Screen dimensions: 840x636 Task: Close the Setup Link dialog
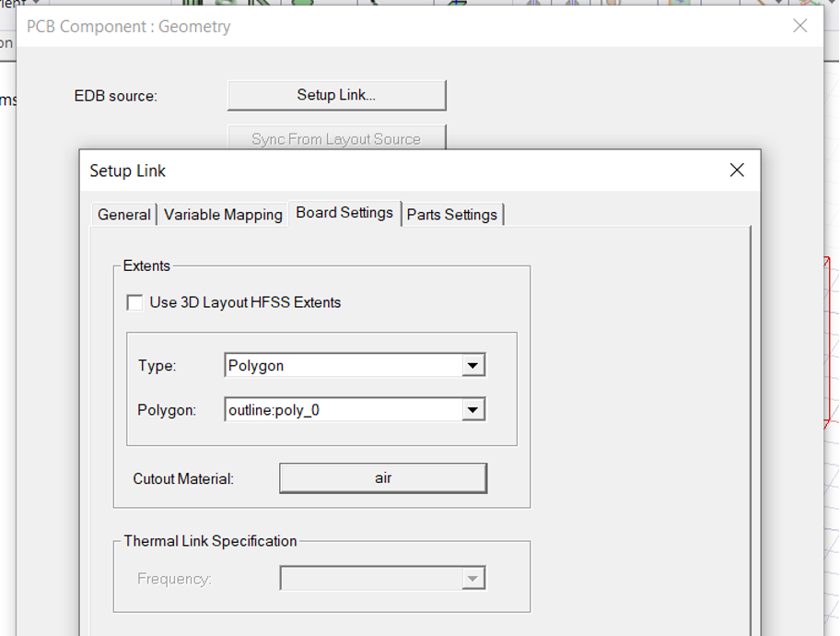736,171
